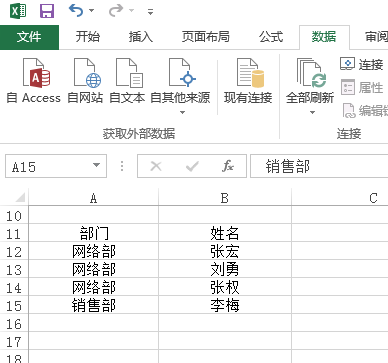Select column C header
388x363 pixels.
pos(340,198)
